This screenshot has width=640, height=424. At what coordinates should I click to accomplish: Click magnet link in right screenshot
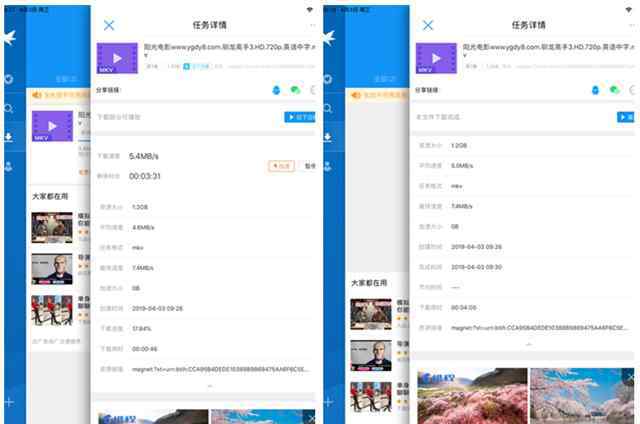[x=539, y=328]
